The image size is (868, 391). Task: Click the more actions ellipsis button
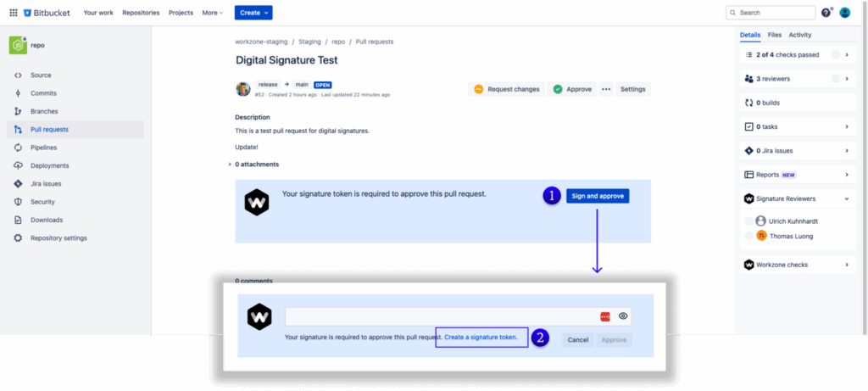click(x=606, y=89)
